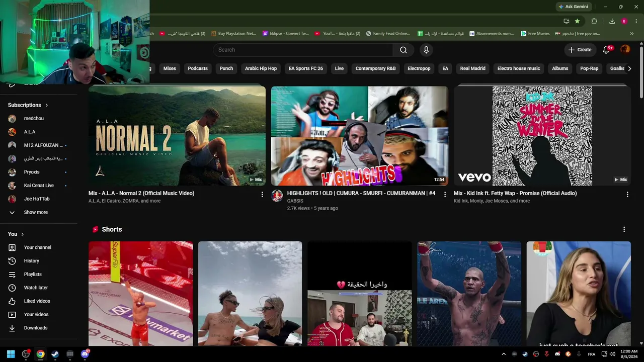This screenshot has height=362, width=644.
Task: Open options menu for HIGHLIGHTS CUMURA video
Action: [445, 195]
